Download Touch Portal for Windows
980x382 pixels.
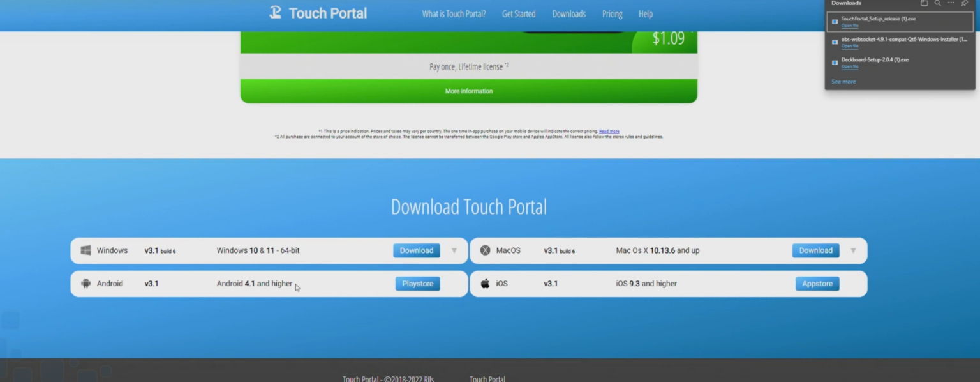pos(416,250)
